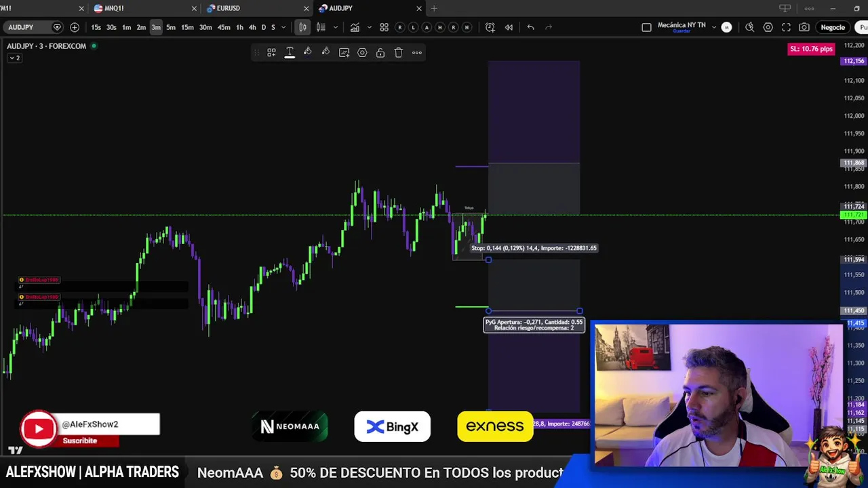Image resolution: width=868 pixels, height=488 pixels.
Task: Undo the last chart action
Action: (530, 27)
